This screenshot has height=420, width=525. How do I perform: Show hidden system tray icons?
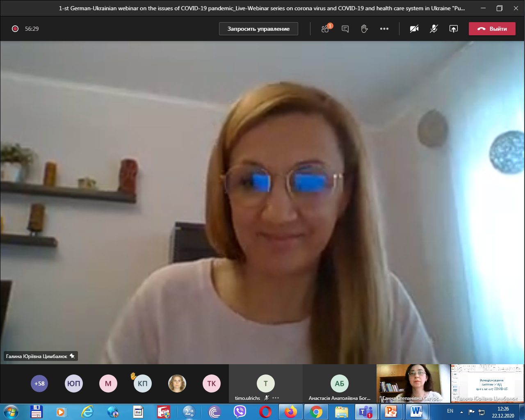(x=462, y=411)
